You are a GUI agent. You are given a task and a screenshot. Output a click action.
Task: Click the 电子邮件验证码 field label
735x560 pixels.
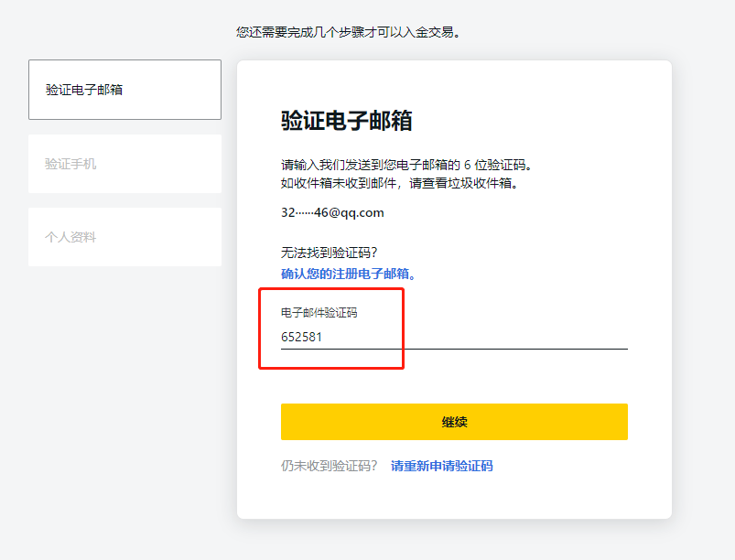pos(319,313)
